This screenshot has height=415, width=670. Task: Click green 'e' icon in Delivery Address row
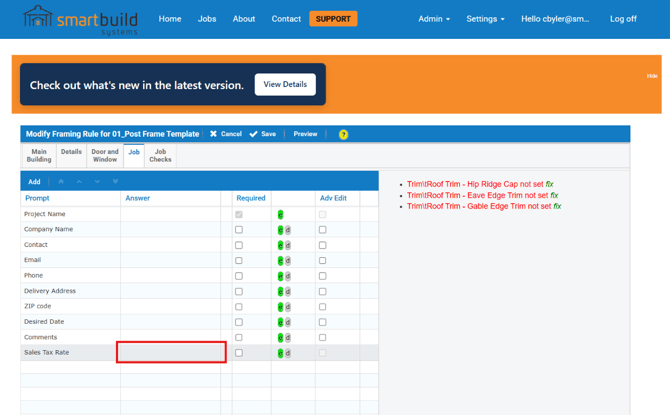click(x=280, y=291)
